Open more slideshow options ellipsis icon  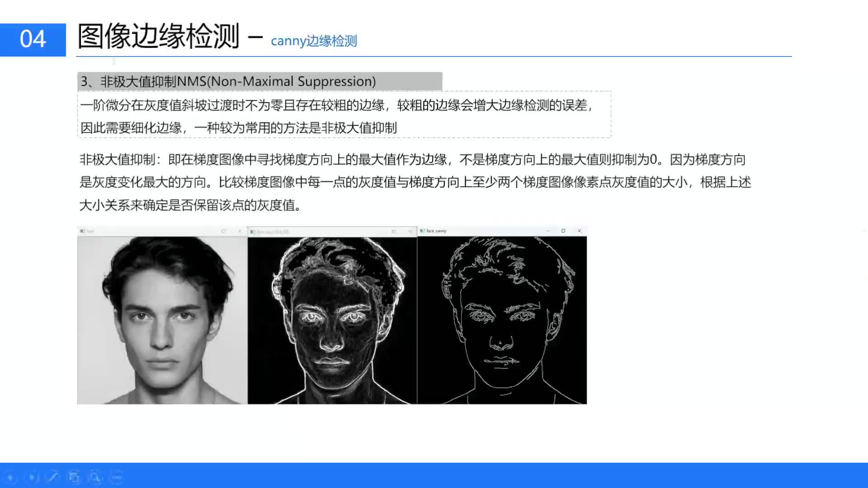117,477
